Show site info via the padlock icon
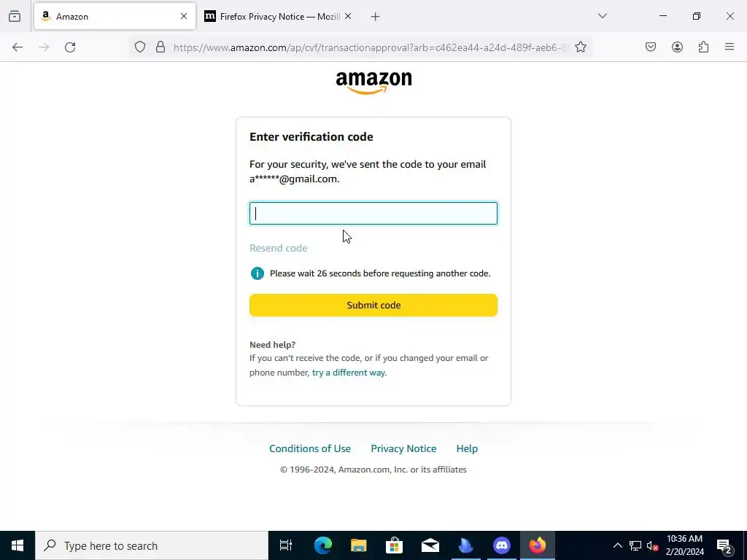The width and height of the screenshot is (747, 560). (x=160, y=47)
